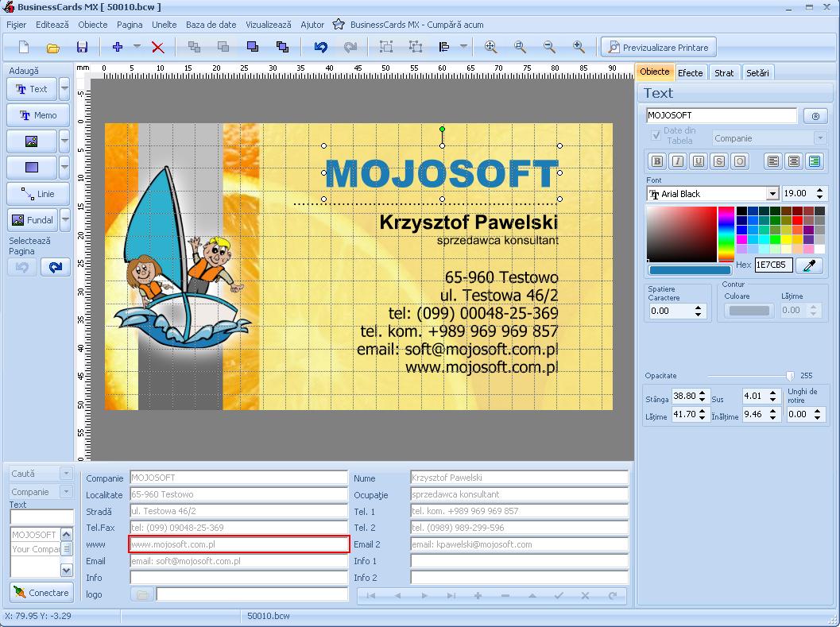This screenshot has width=840, height=627.
Task: Open the Setări tab
Action: (x=757, y=73)
